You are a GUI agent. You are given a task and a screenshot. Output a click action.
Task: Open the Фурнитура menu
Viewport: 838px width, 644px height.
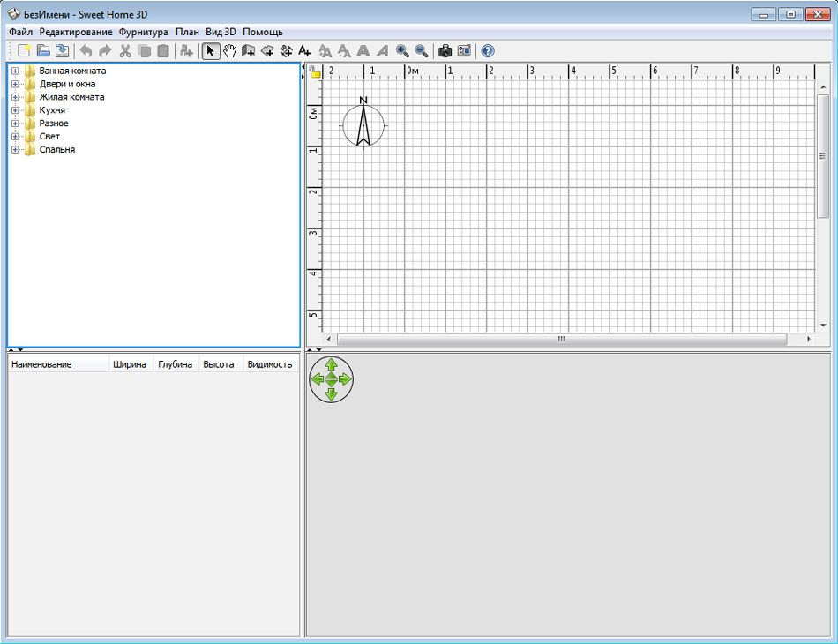[143, 32]
